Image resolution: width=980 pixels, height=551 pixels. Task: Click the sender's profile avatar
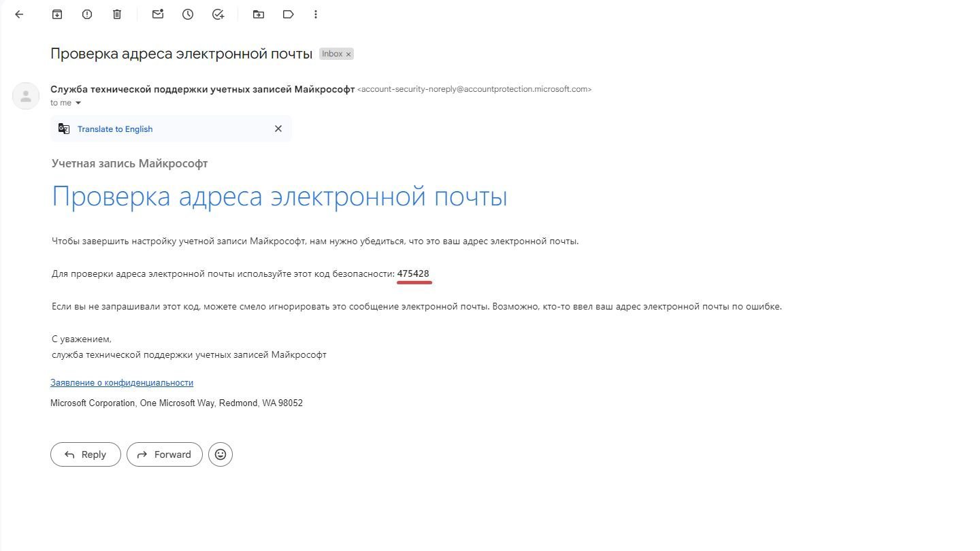[26, 96]
